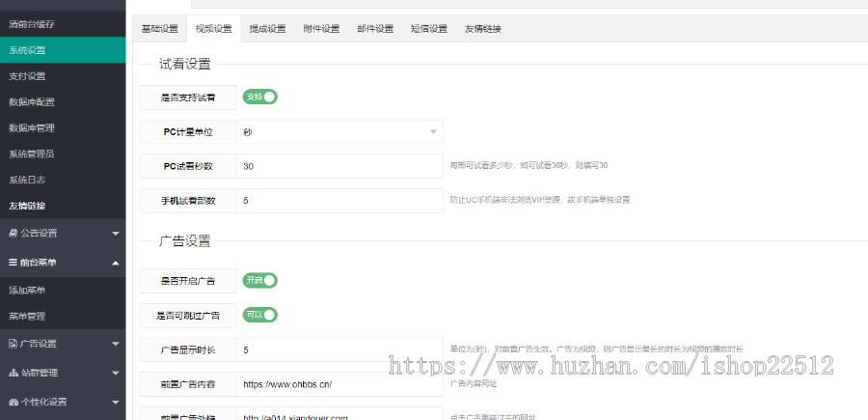
Task: Click the 是否可跳过广告 label
Action: pyautogui.click(x=188, y=316)
